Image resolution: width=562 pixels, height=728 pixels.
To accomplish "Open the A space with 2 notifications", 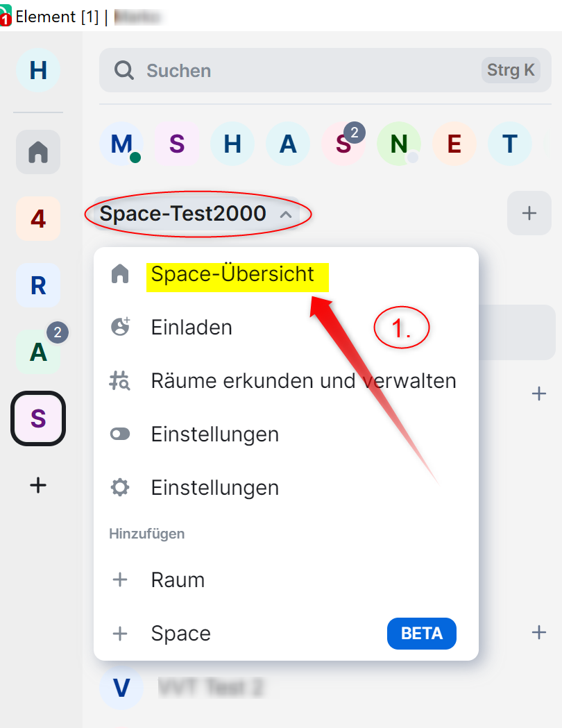I will [38, 351].
